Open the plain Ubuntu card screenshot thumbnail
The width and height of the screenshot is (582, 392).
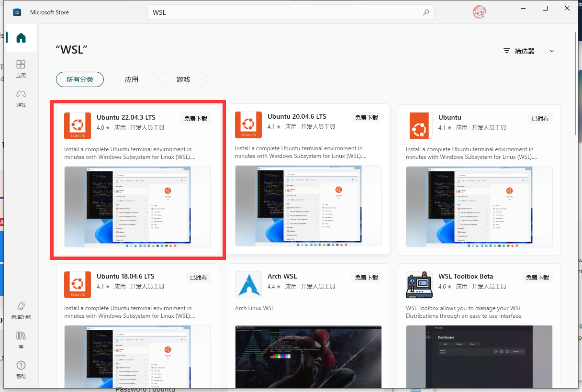(x=479, y=207)
